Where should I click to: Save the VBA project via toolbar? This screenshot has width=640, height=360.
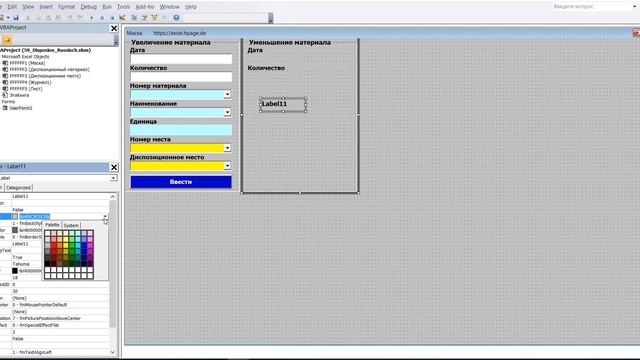tap(16, 18)
